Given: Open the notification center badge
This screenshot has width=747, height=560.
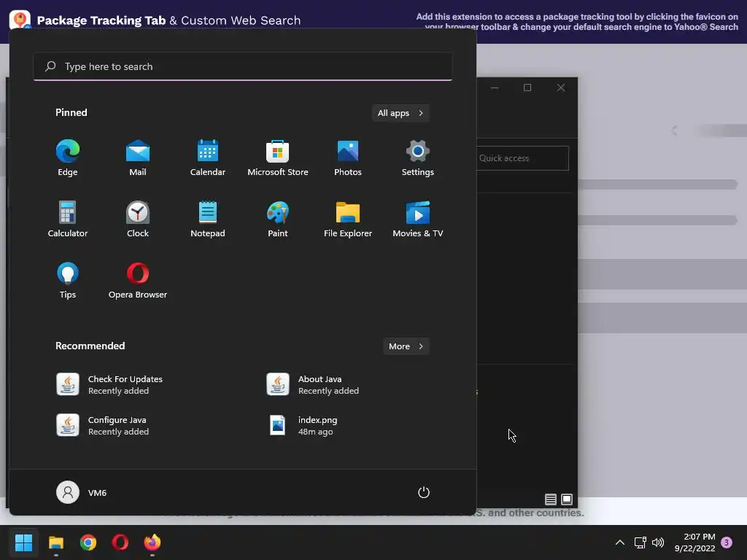Looking at the screenshot, I should point(727,542).
